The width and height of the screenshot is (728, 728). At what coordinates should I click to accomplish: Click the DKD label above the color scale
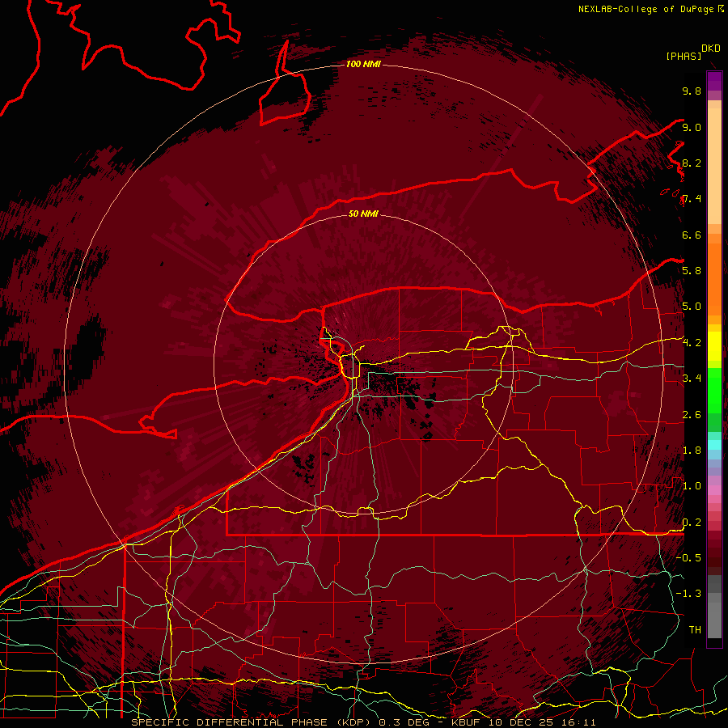[711, 49]
